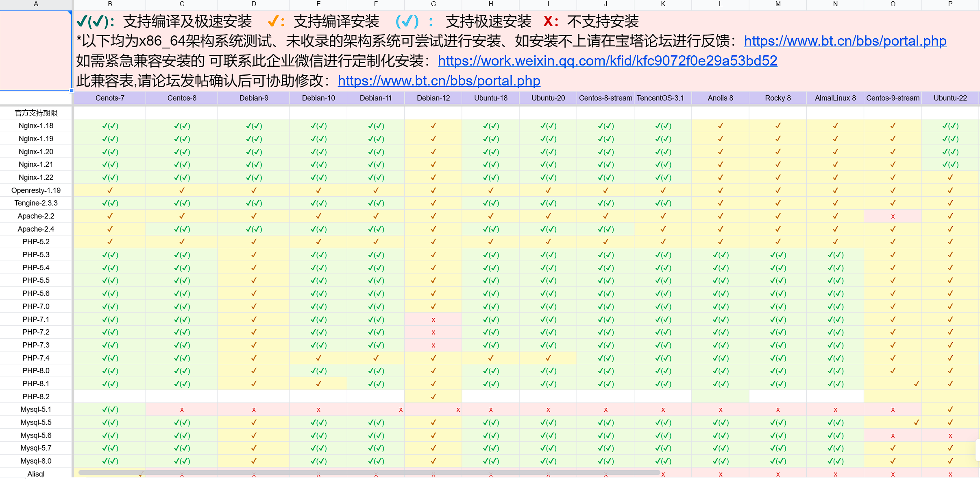Click the X cell for Apache-2.2 under Centos-9-stream

coord(893,216)
